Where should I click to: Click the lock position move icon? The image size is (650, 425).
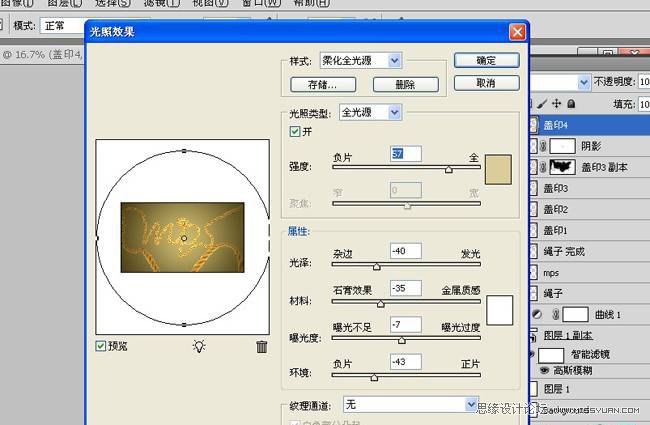pos(556,103)
